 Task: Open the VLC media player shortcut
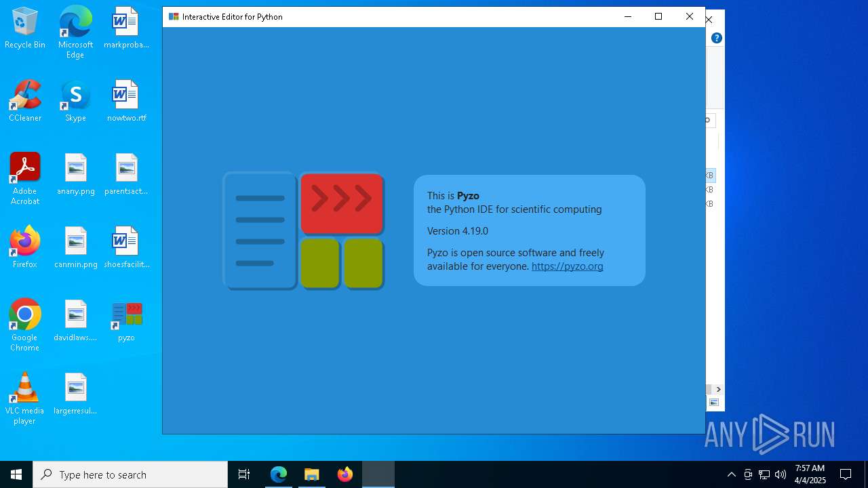pos(25,399)
